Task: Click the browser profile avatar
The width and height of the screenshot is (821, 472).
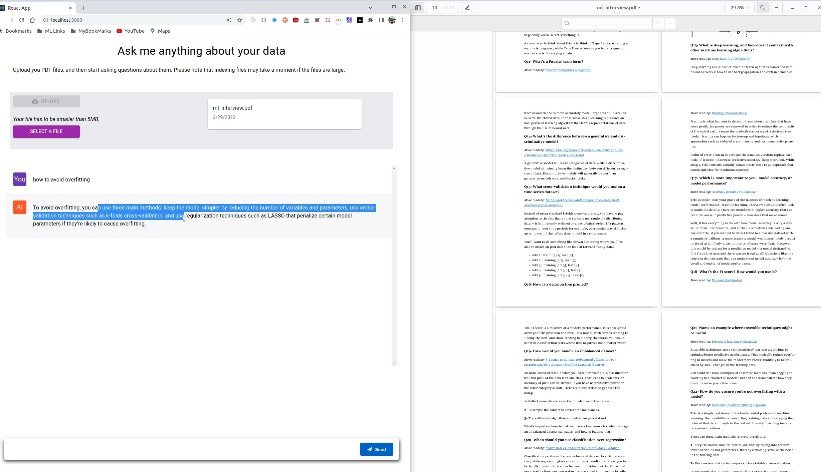Action: [392, 20]
